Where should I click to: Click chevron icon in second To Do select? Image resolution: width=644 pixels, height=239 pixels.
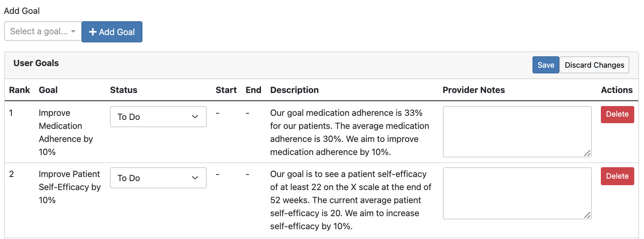tap(195, 178)
